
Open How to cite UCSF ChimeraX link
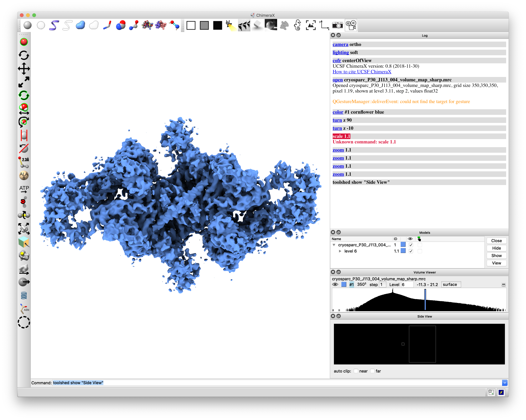click(x=362, y=72)
